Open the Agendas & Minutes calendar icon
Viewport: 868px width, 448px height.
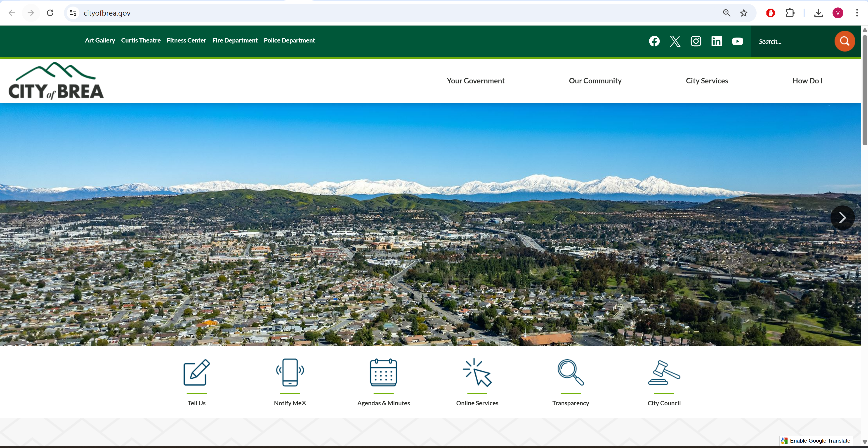(383, 373)
